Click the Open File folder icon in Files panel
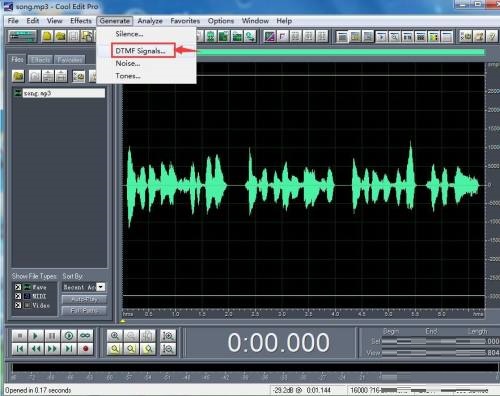Image resolution: width=500 pixels, height=396 pixels. 18,76
